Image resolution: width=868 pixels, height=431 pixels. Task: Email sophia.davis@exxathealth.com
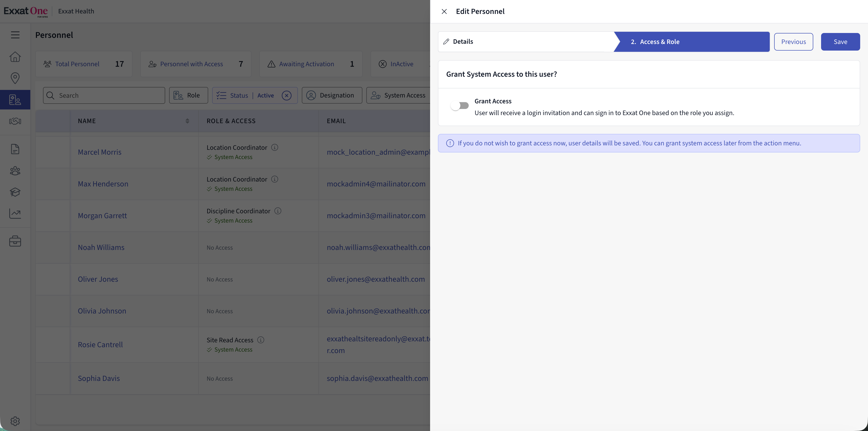377,378
